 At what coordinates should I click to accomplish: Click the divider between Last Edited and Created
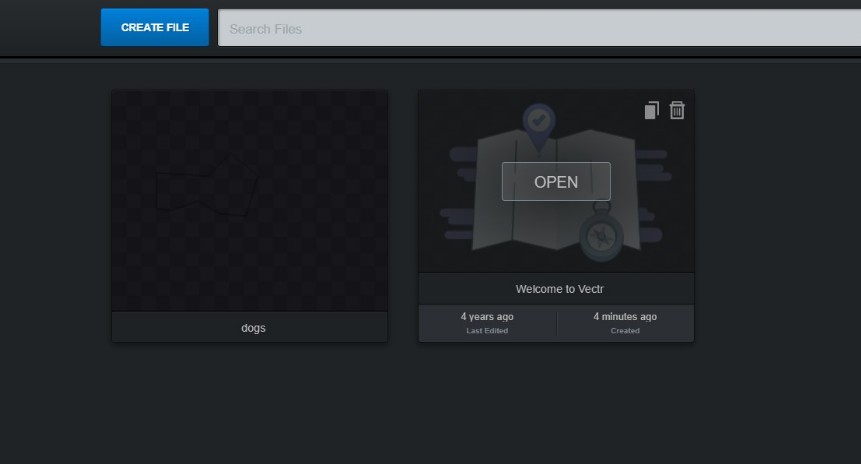click(x=557, y=323)
